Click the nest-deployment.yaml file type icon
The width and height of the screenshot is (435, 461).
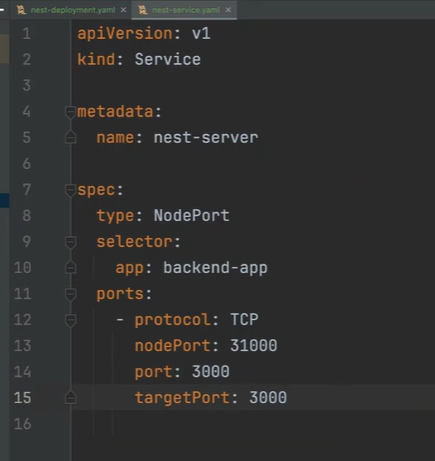[x=22, y=10]
